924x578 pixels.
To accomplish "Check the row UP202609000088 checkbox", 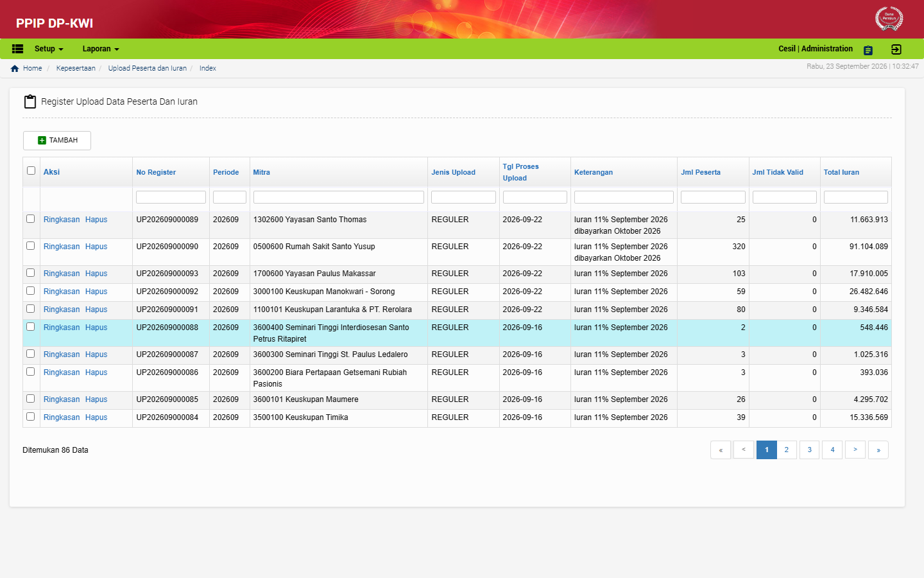I will tap(31, 327).
